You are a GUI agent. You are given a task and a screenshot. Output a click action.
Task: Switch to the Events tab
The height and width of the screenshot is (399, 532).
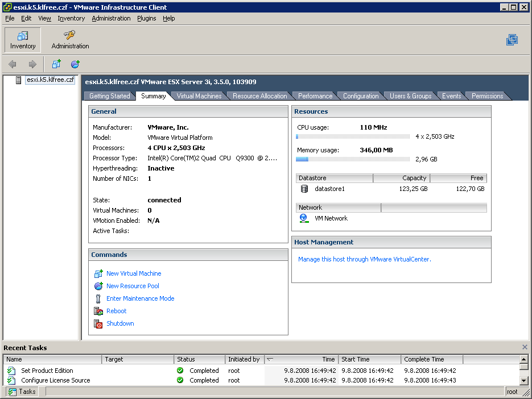[451, 96]
